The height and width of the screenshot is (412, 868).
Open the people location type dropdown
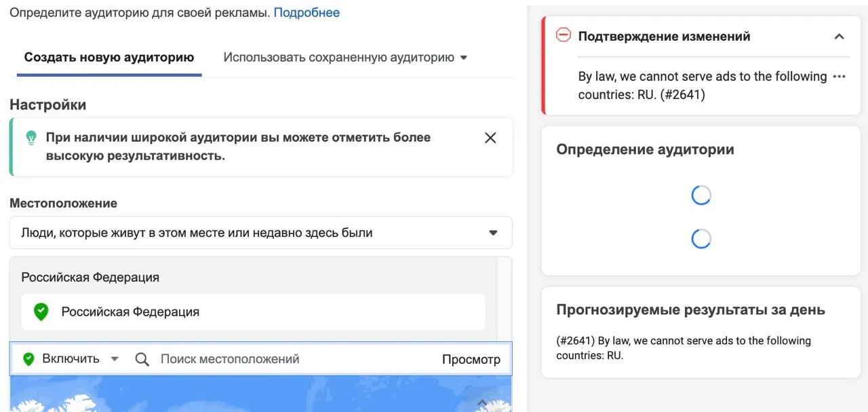pyautogui.click(x=261, y=233)
